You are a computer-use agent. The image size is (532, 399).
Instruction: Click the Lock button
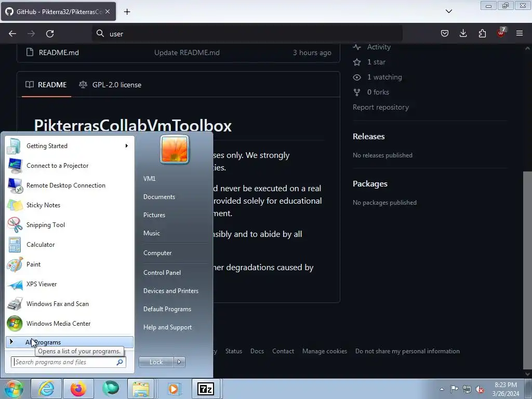(x=156, y=362)
